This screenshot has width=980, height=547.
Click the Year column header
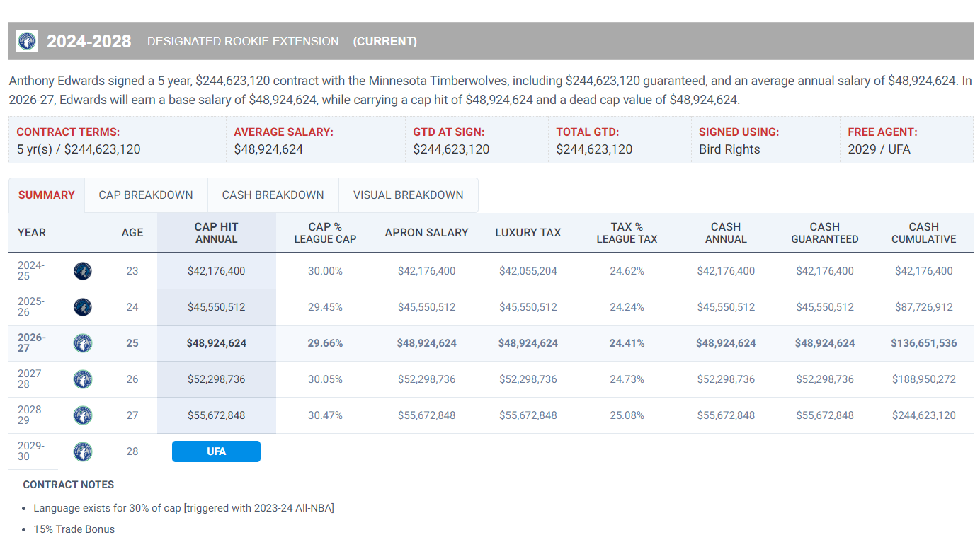tap(32, 233)
